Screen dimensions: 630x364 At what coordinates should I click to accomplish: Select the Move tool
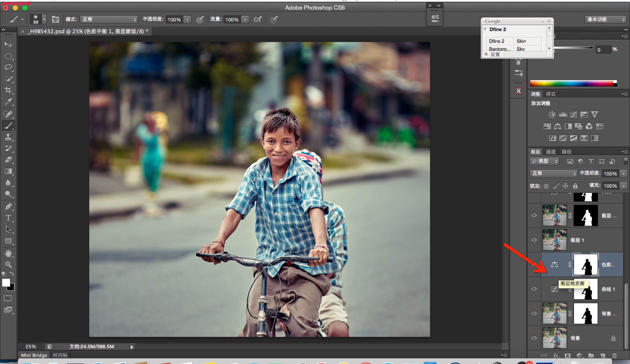click(8, 44)
